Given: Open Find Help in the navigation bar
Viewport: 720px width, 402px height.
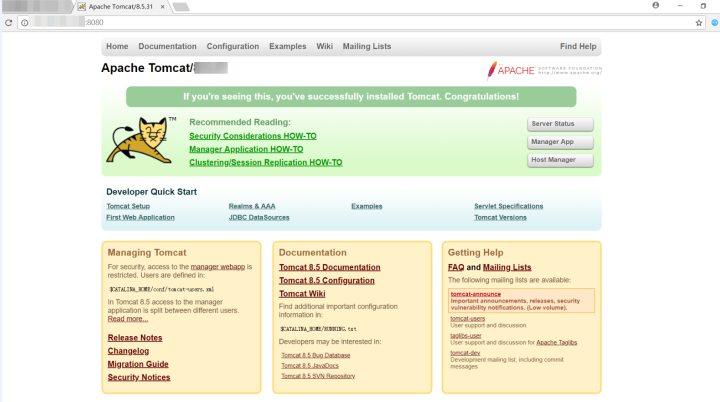Looking at the screenshot, I should tap(578, 46).
